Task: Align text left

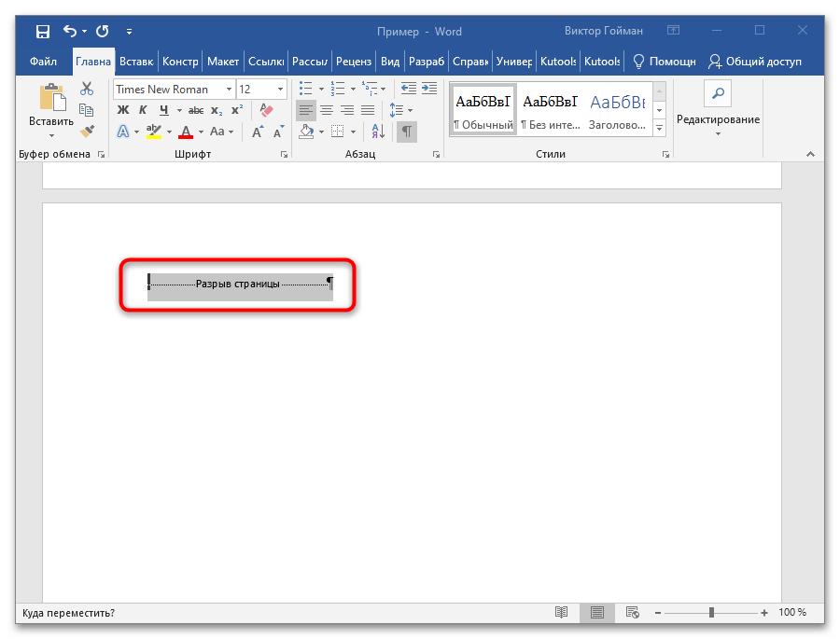Action: coord(306,110)
